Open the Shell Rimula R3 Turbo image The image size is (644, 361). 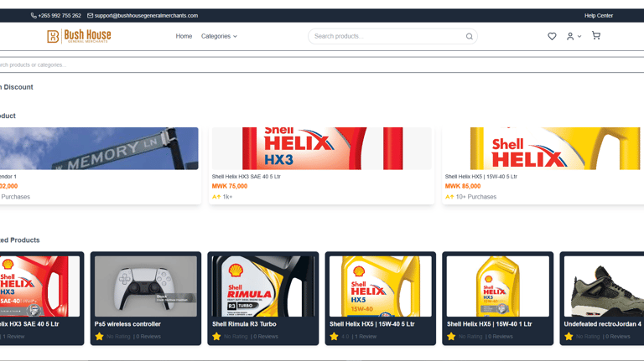coord(262,286)
